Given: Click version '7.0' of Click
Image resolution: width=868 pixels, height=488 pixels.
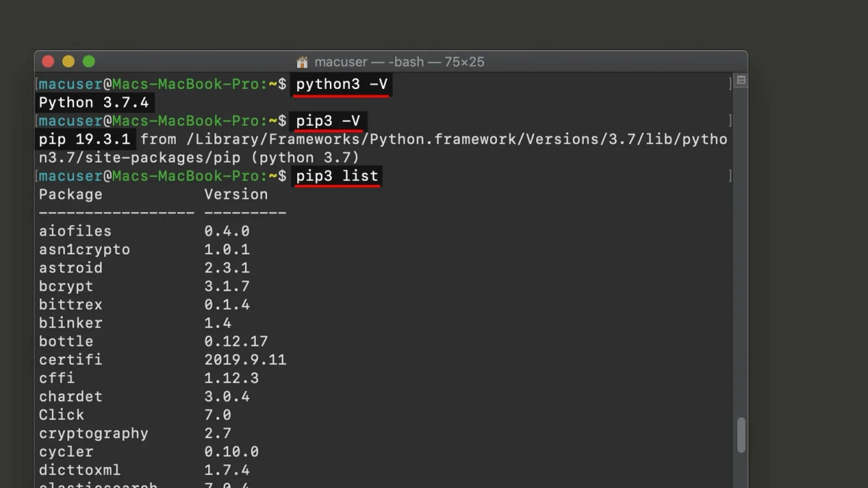Looking at the screenshot, I should click(218, 415).
